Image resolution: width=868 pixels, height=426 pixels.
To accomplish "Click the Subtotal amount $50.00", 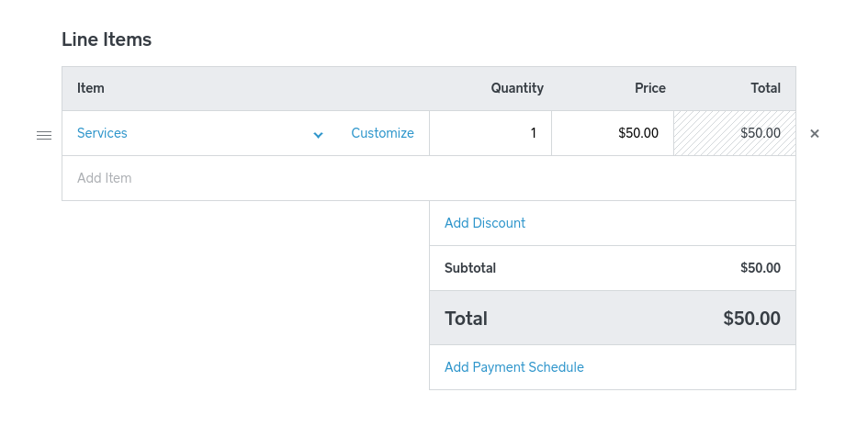I will point(761,268).
